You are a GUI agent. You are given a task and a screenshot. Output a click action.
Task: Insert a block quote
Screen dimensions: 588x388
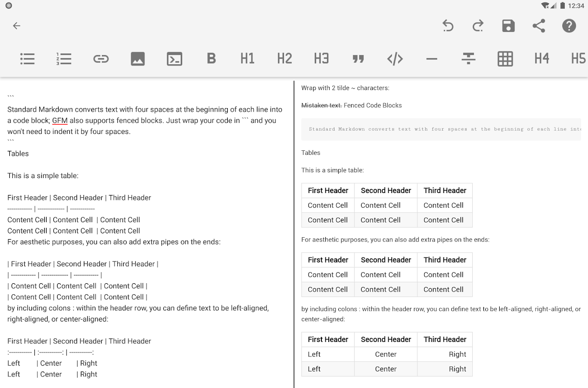(x=358, y=59)
